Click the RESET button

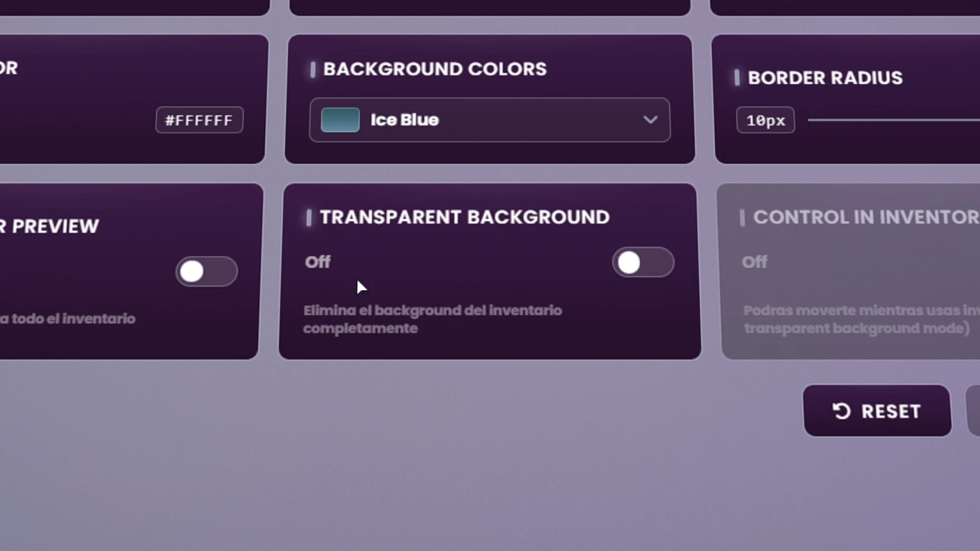tap(877, 411)
